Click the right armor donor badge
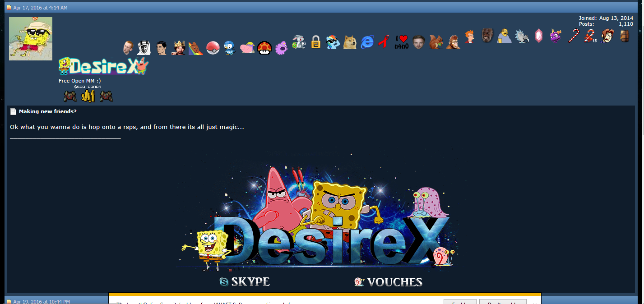Screen dimensions: 644x304 [106, 96]
